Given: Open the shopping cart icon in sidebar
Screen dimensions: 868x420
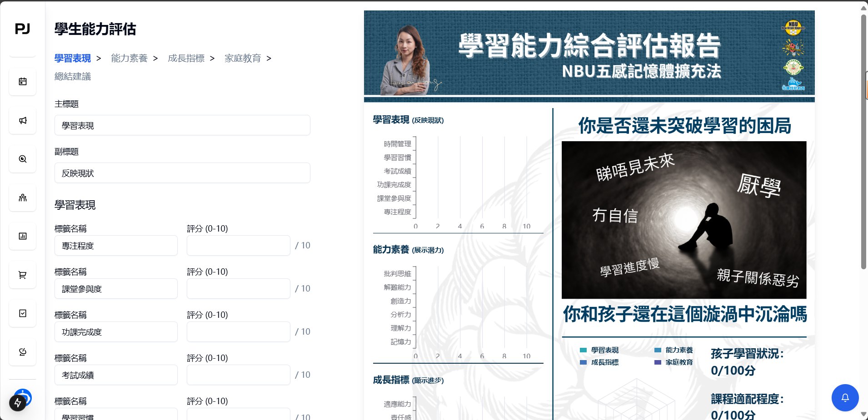Looking at the screenshot, I should click(23, 275).
